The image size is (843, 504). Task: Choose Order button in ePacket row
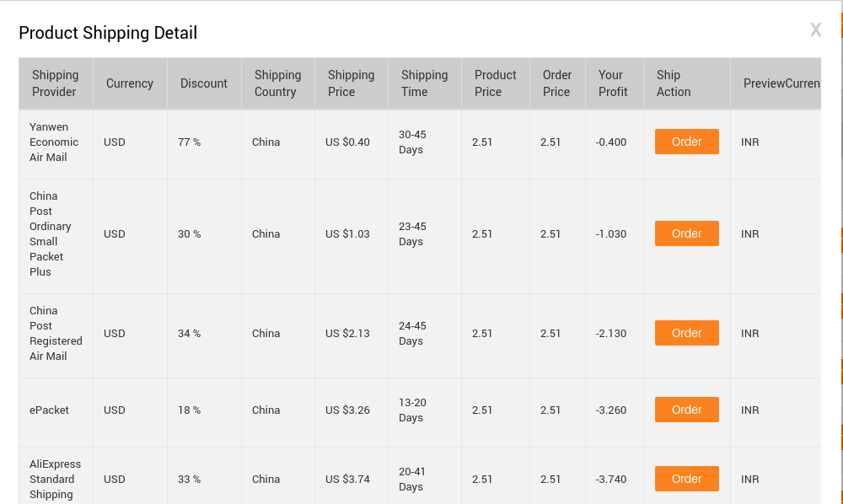coord(686,410)
